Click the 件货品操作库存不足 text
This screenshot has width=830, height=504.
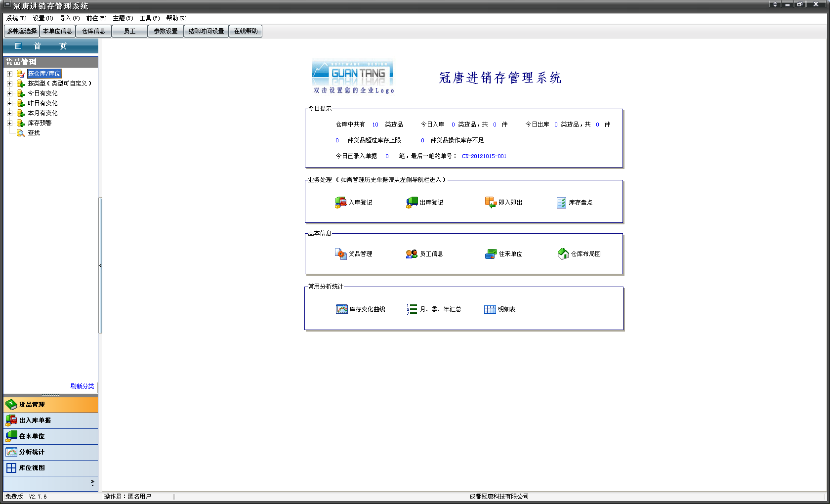[457, 140]
